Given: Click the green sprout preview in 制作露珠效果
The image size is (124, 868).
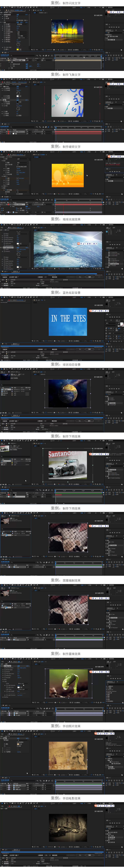Looking at the screenshot, I should point(69,683).
